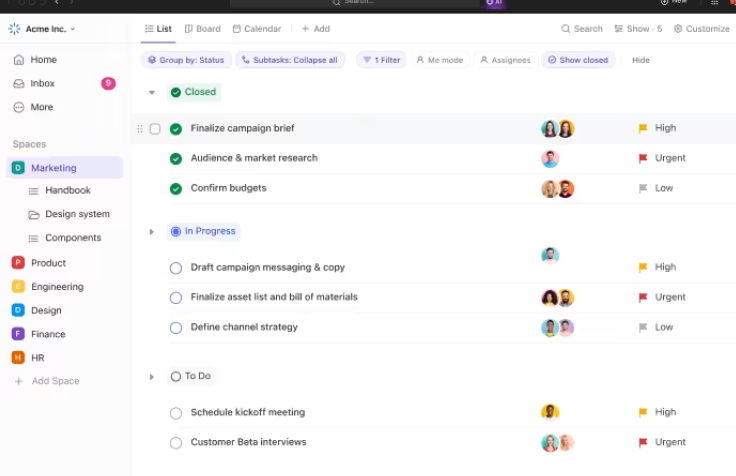
Task: Mark Define channel strategy complete
Action: (x=176, y=328)
